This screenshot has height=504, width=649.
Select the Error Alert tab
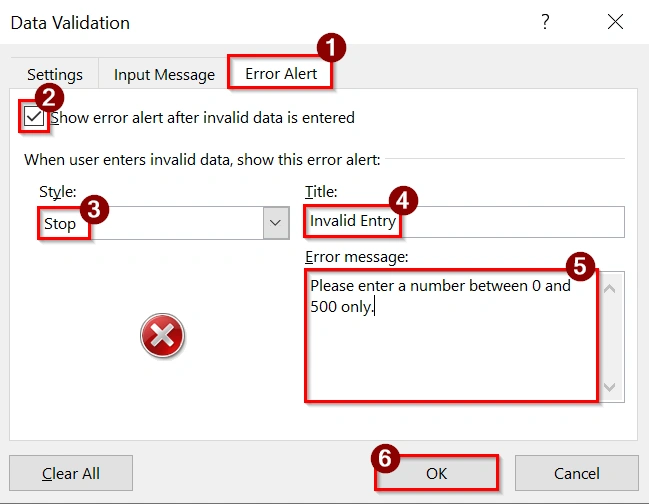[x=281, y=74]
